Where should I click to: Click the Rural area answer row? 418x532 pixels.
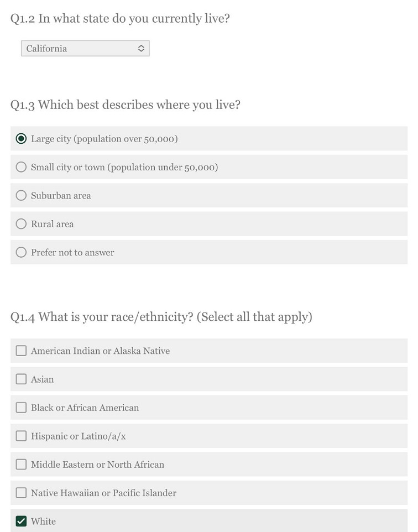pos(166,223)
